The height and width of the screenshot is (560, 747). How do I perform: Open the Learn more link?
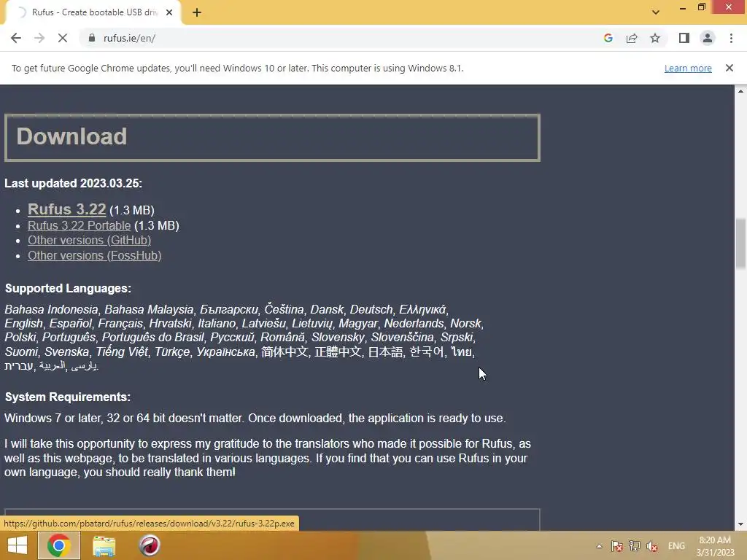688,68
